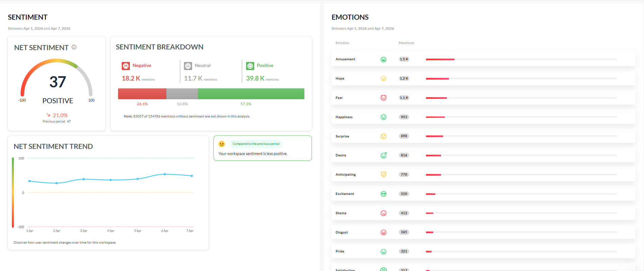Screen dimensions: 644x271
Task: Click the Fear emoji icon
Action: click(384, 98)
